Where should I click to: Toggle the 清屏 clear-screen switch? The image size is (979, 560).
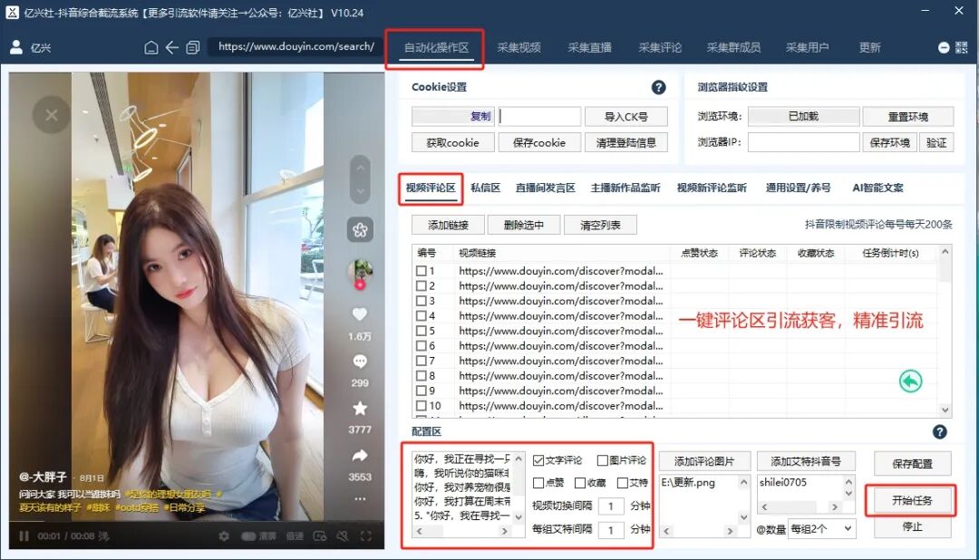click(x=248, y=536)
